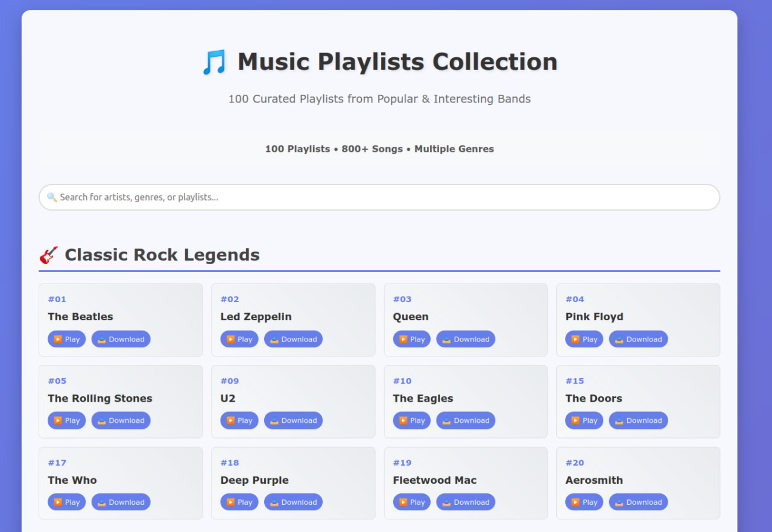Click the #15 playlist number label

(575, 381)
